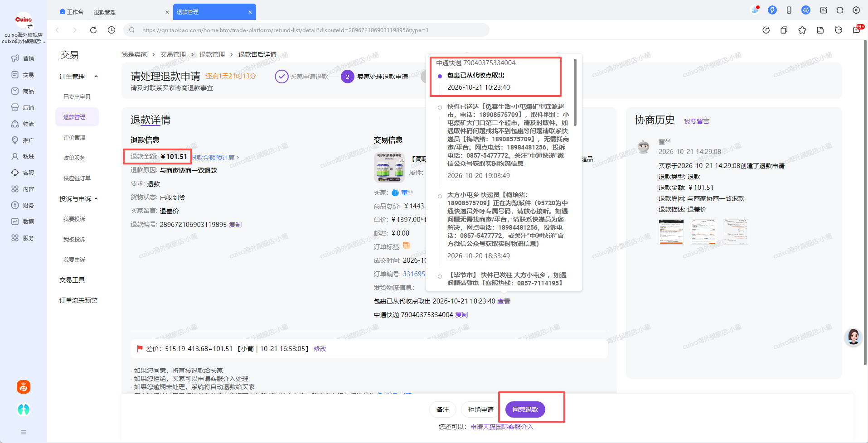
Task: Open the 内容 sidebar section
Action: 23,189
